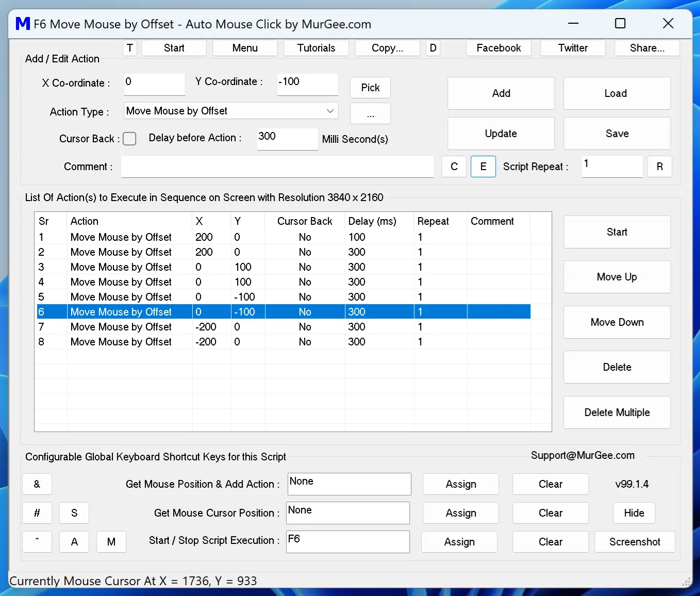Click the "^" shortcut key button
The image size is (700, 596).
tap(37, 542)
